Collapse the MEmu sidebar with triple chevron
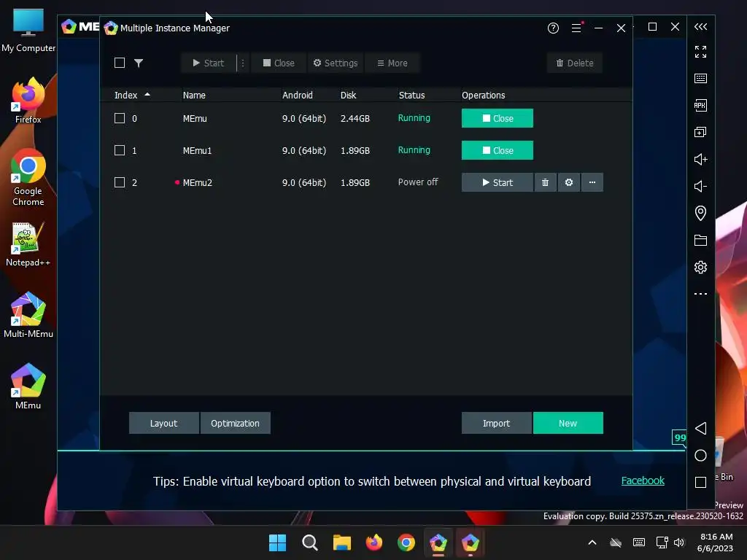The width and height of the screenshot is (747, 560). [x=700, y=27]
